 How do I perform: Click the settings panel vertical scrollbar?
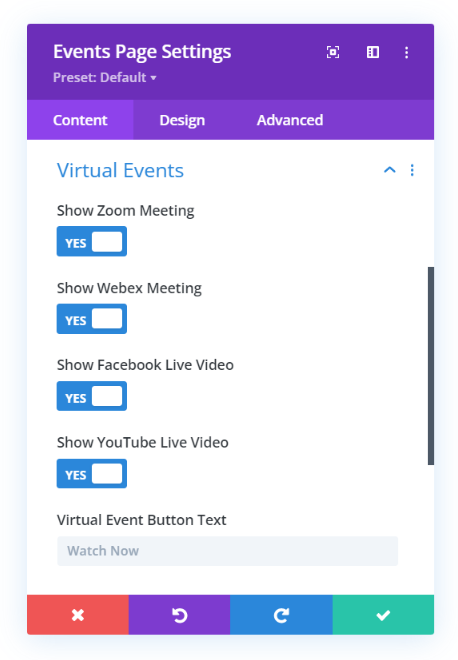(431, 366)
